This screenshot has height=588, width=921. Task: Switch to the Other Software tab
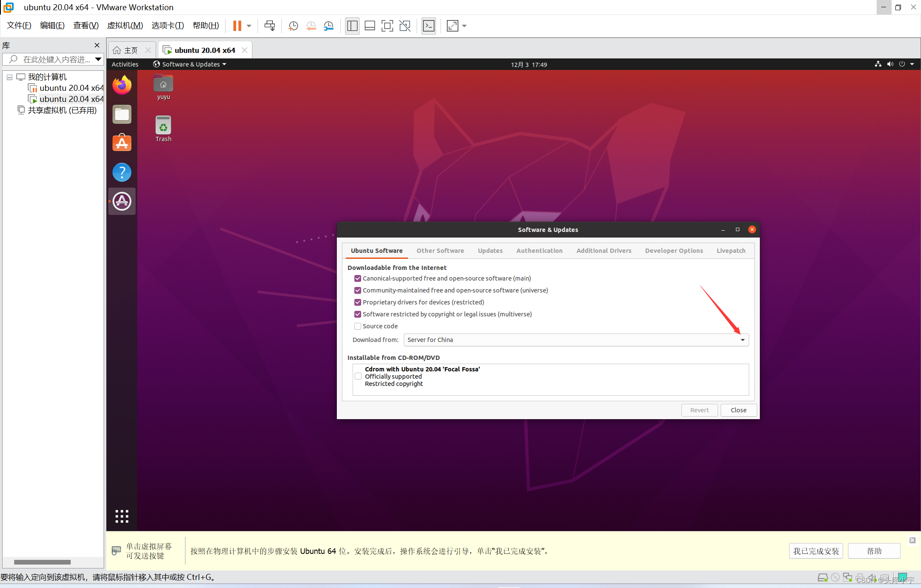(x=440, y=251)
